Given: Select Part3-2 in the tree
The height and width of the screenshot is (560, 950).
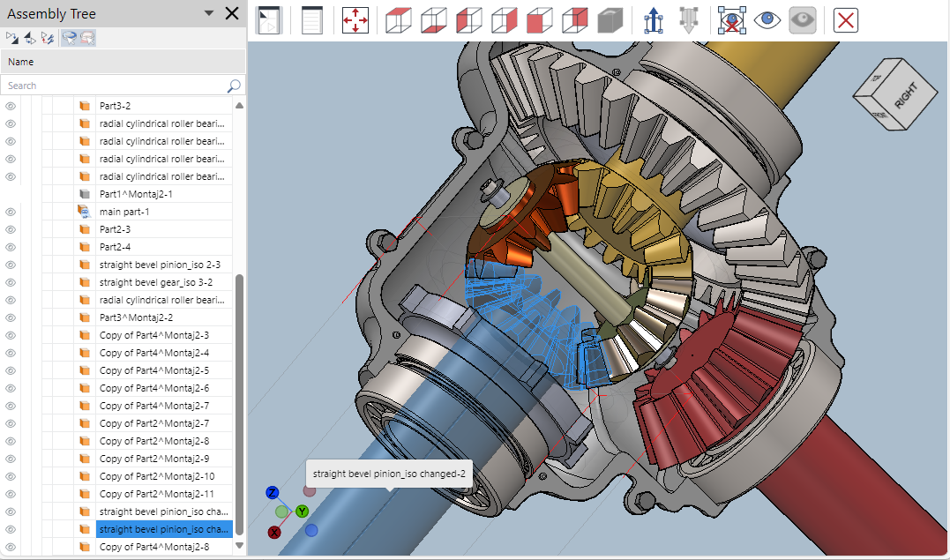Looking at the screenshot, I should (164, 106).
